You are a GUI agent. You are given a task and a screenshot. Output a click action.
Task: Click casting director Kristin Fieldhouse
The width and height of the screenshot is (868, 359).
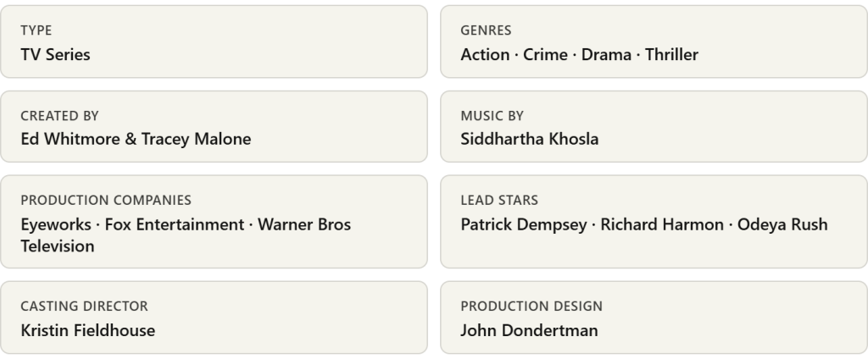(x=87, y=331)
